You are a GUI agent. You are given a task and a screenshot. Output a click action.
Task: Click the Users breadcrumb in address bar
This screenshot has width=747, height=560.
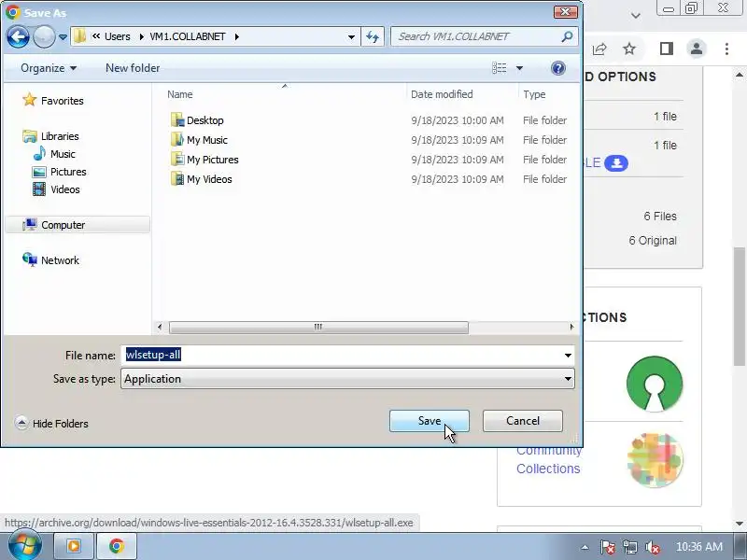tap(118, 36)
